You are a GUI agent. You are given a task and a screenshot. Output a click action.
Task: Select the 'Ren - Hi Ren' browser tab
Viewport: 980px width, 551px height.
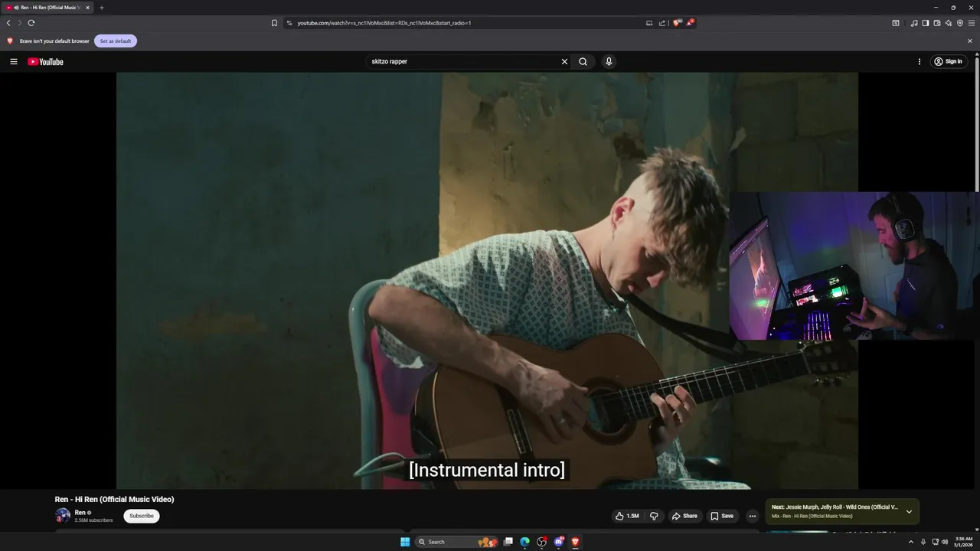(48, 8)
